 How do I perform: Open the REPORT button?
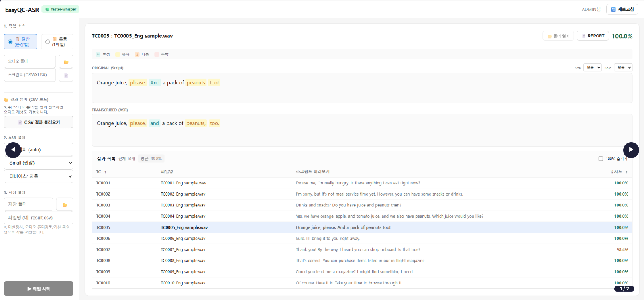point(593,36)
